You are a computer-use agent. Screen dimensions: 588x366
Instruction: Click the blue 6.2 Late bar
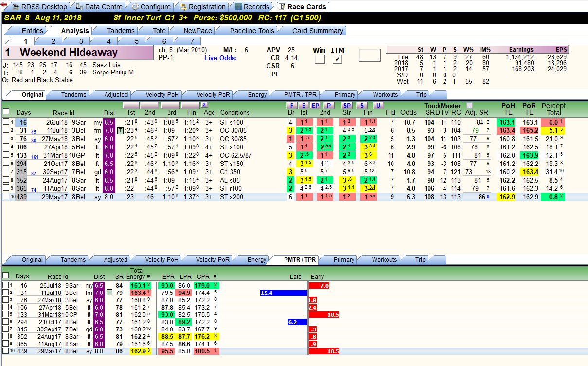(x=297, y=322)
